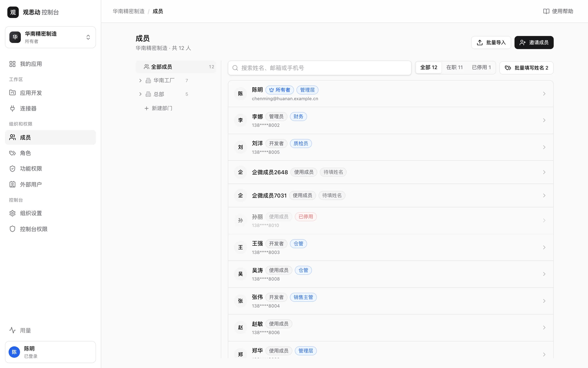Click 新建部门

(x=158, y=108)
